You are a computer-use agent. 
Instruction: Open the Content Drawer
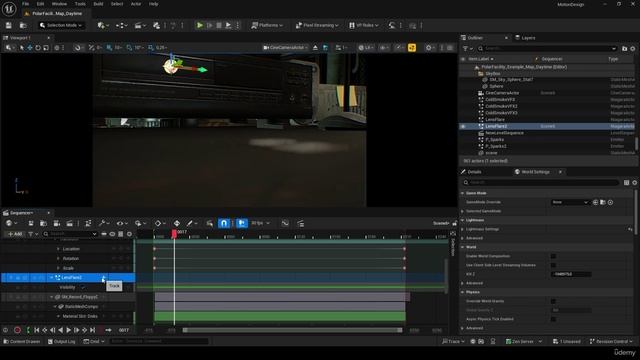pos(22,341)
